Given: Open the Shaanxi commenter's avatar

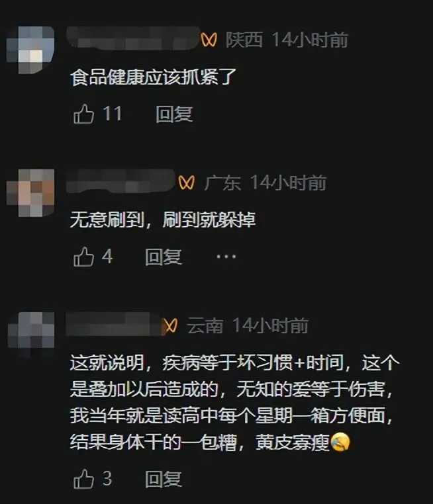Looking at the screenshot, I should (30, 50).
